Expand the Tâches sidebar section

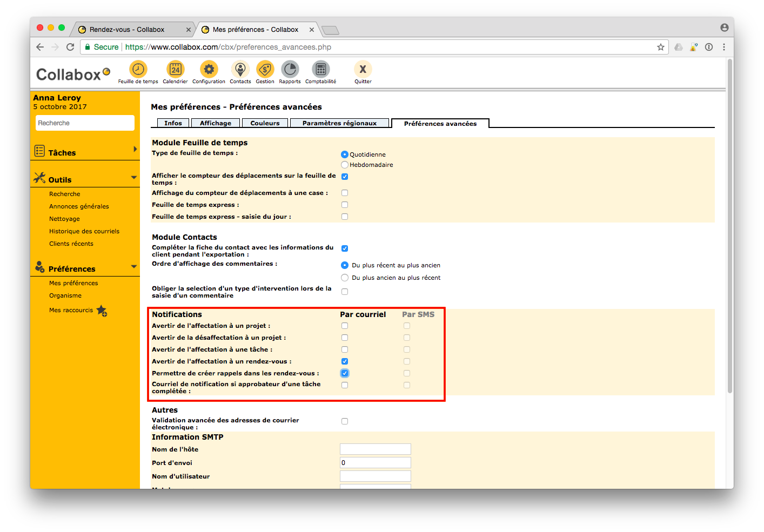pyautogui.click(x=135, y=149)
